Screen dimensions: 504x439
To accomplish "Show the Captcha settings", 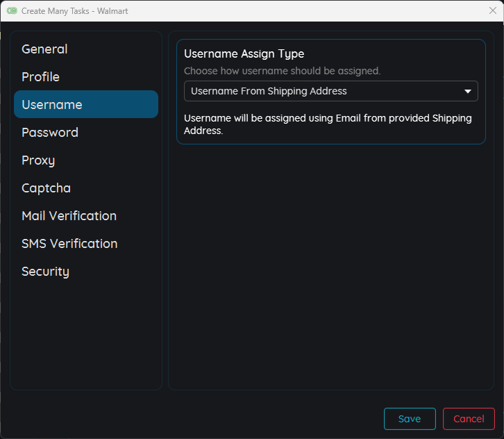I will (x=46, y=188).
